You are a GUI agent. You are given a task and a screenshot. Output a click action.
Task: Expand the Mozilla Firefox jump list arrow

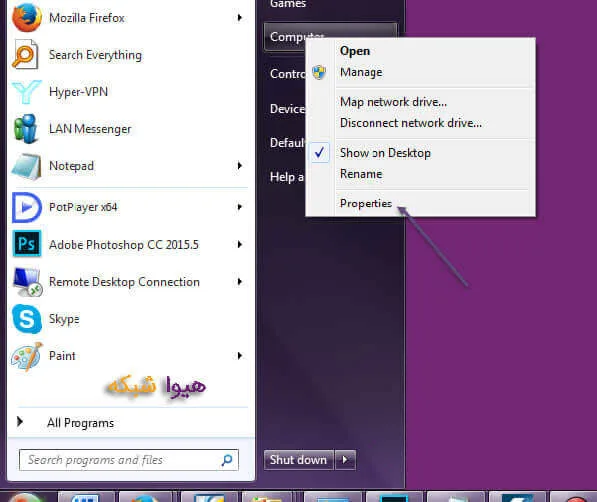click(x=239, y=18)
